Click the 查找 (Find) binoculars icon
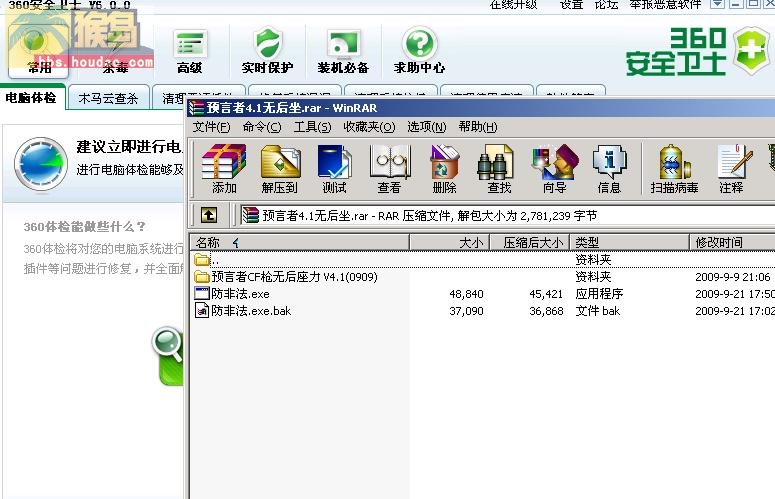This screenshot has height=499, width=775. [x=498, y=162]
